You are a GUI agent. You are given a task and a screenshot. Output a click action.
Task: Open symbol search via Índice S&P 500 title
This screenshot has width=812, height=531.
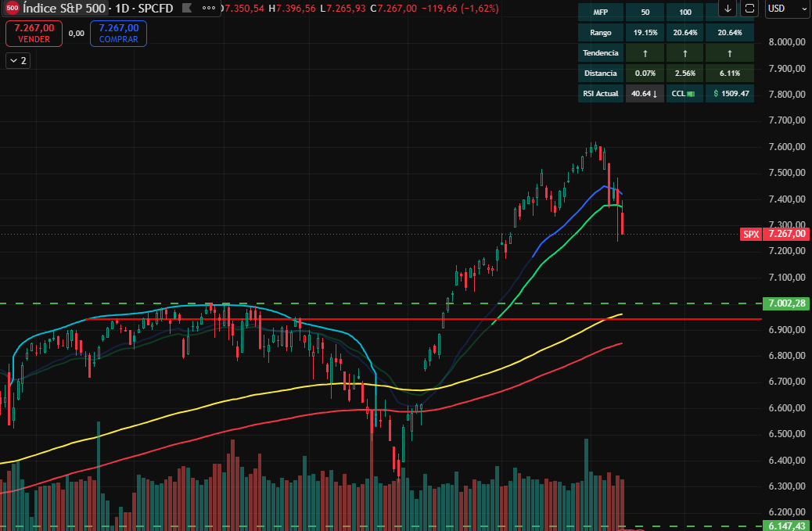pos(64,9)
